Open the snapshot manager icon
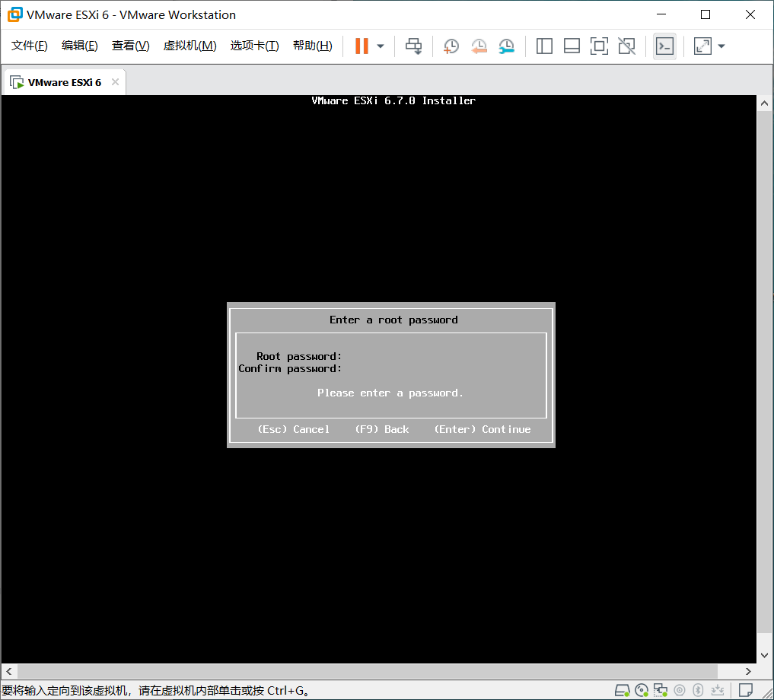The image size is (774, 700). click(x=506, y=46)
